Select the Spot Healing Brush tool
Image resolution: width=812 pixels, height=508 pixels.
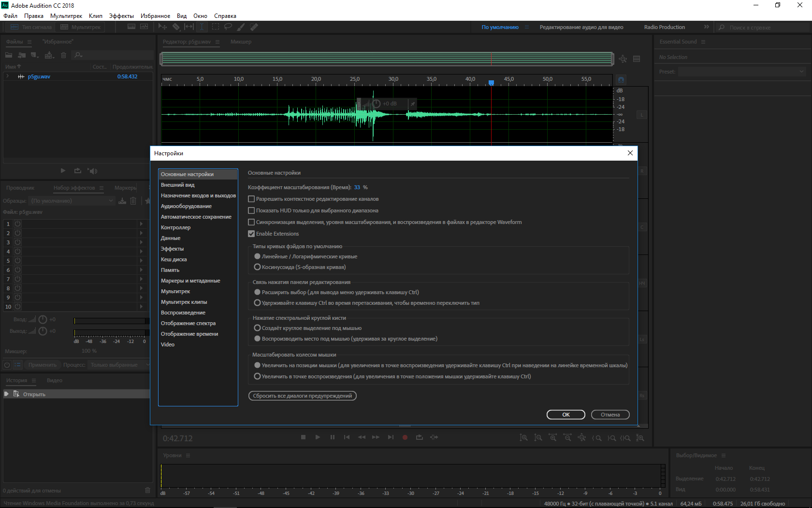click(x=254, y=27)
